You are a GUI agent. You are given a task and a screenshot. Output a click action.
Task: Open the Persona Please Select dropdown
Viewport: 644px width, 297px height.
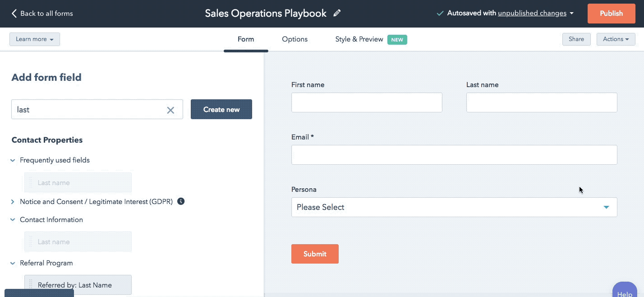454,207
